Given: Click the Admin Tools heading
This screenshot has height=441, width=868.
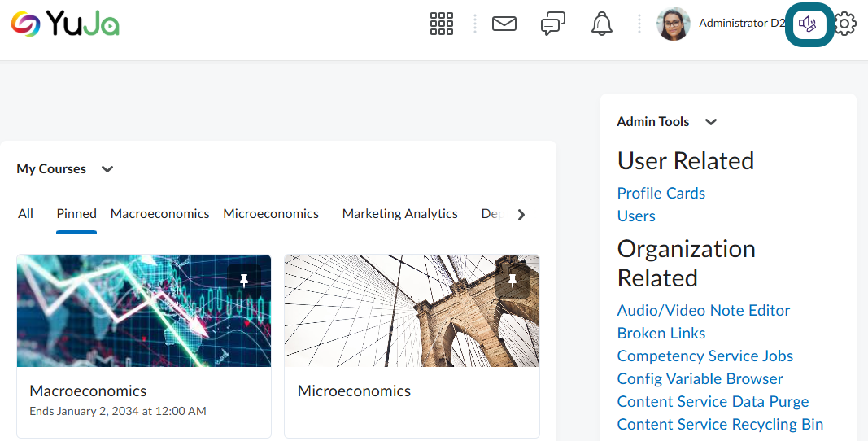Looking at the screenshot, I should point(653,122).
